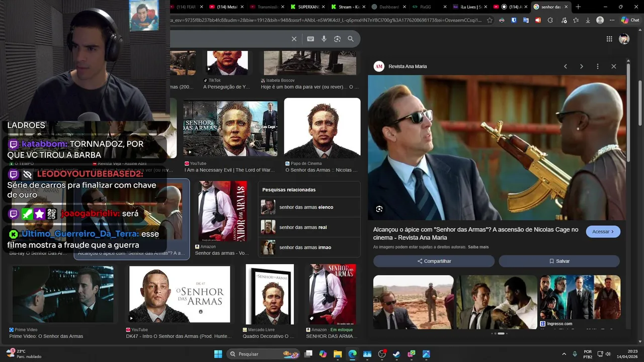Click the Compartilhar button
Image resolution: width=644 pixels, height=362 pixels.
[434, 261]
